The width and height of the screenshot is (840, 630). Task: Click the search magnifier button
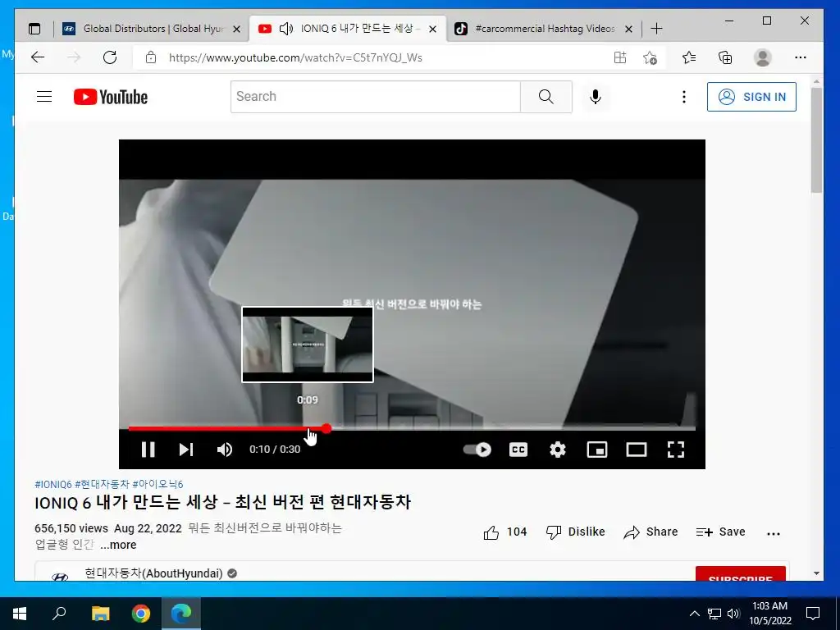546,97
